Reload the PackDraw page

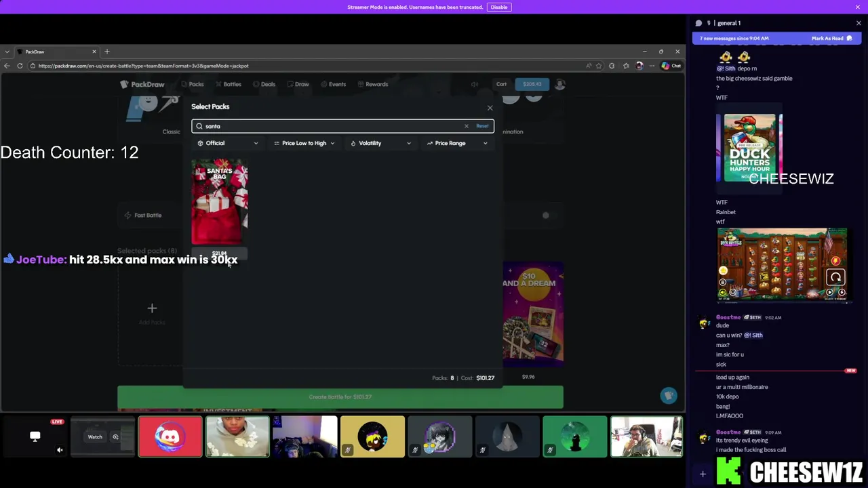[20, 66]
